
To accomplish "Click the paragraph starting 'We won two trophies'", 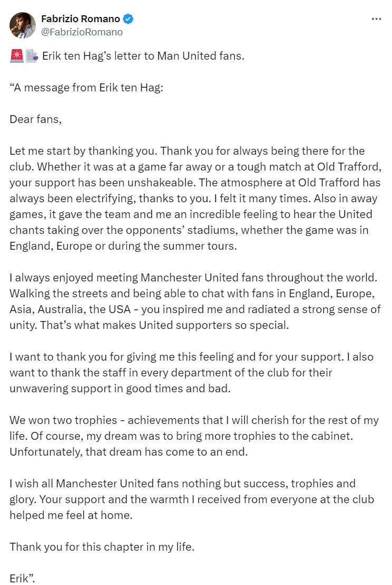I will tap(194, 436).
